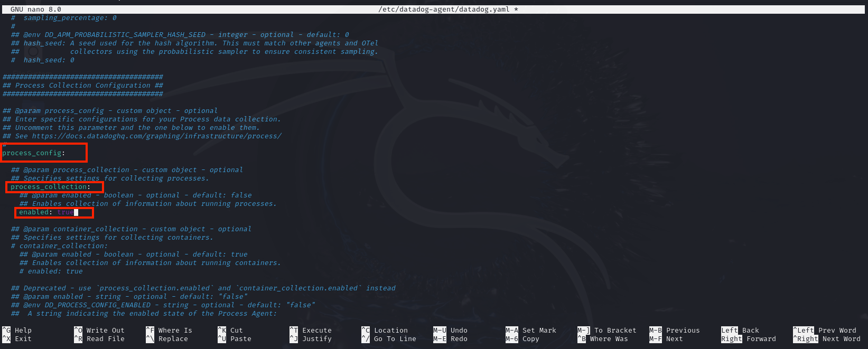Click 'A string indicating the enabled state' line
This screenshot has width=868, height=349.
point(144,314)
